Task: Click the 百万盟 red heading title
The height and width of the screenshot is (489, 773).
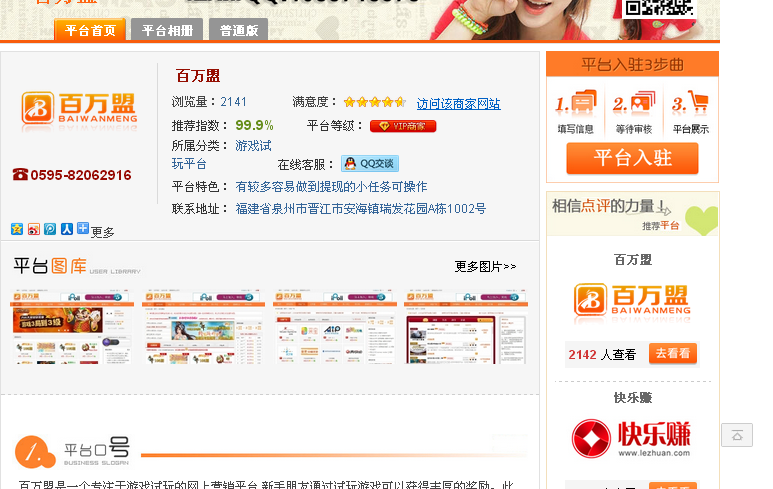Action: coord(198,76)
